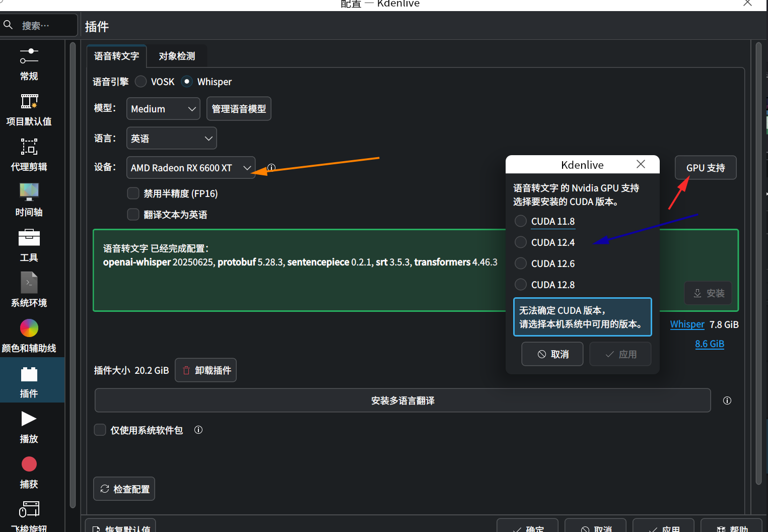Click the 检查配置 button
768x532 pixels.
tap(124, 489)
